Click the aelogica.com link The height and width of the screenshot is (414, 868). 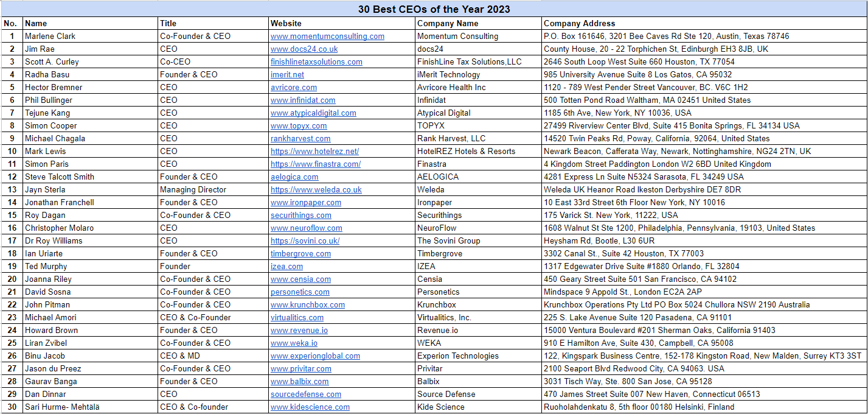coord(294,177)
